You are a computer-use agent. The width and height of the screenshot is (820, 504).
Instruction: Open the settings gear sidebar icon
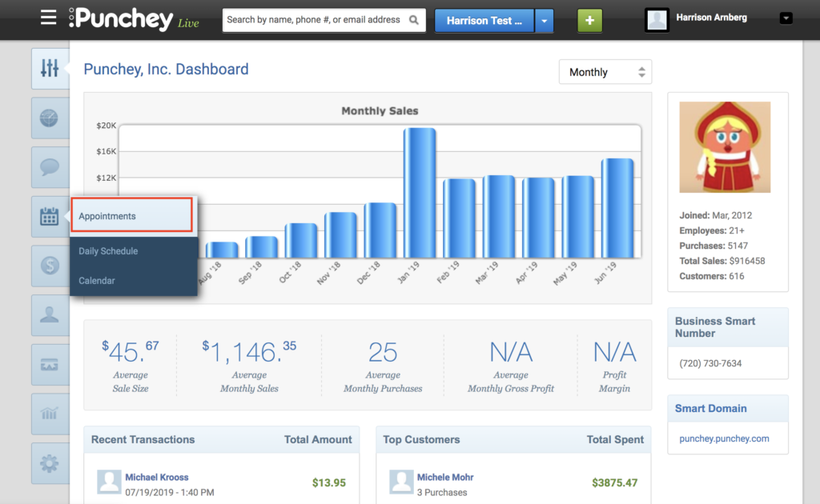50,463
